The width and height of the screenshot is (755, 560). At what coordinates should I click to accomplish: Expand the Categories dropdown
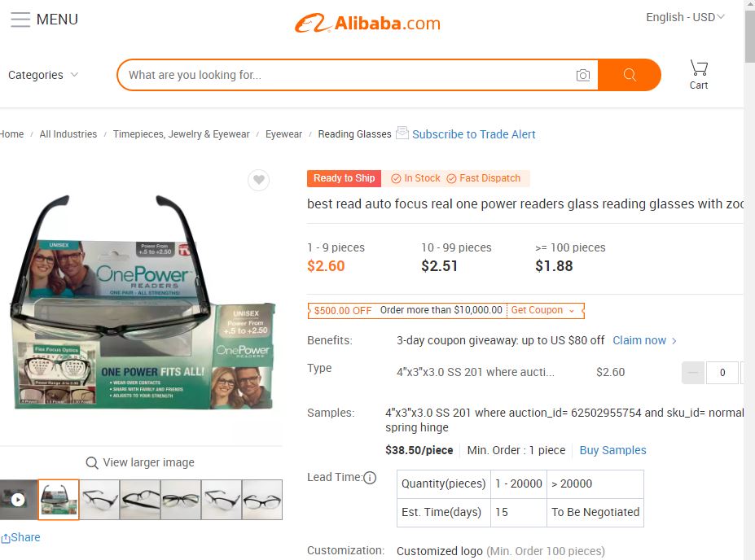click(43, 75)
